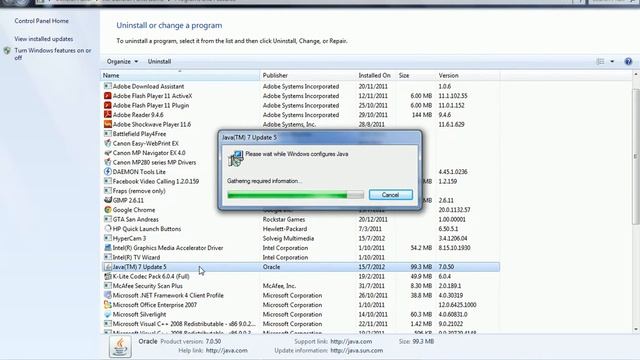Sort by the Installed On column header

click(x=376, y=76)
